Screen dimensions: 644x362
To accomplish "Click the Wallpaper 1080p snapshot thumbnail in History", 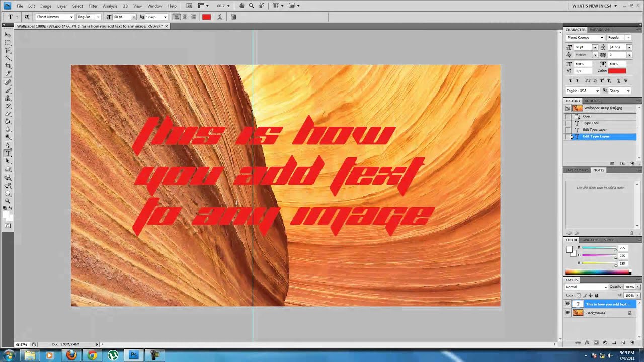I will pos(578,108).
